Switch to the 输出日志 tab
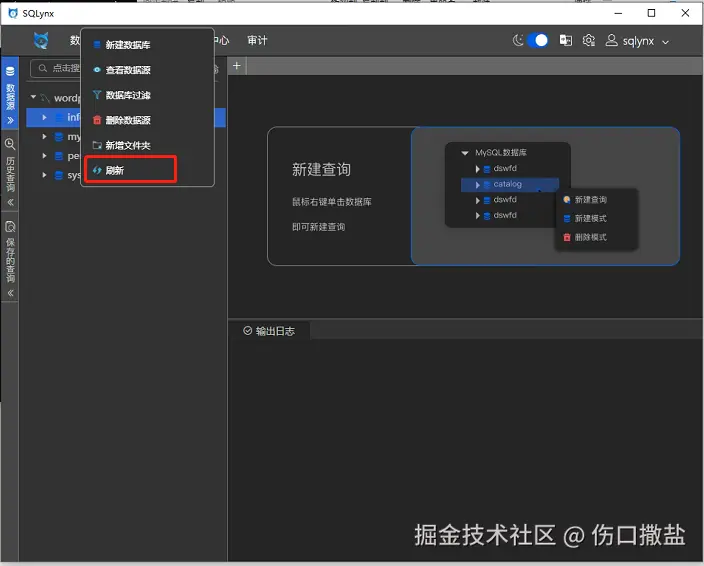 (x=269, y=331)
